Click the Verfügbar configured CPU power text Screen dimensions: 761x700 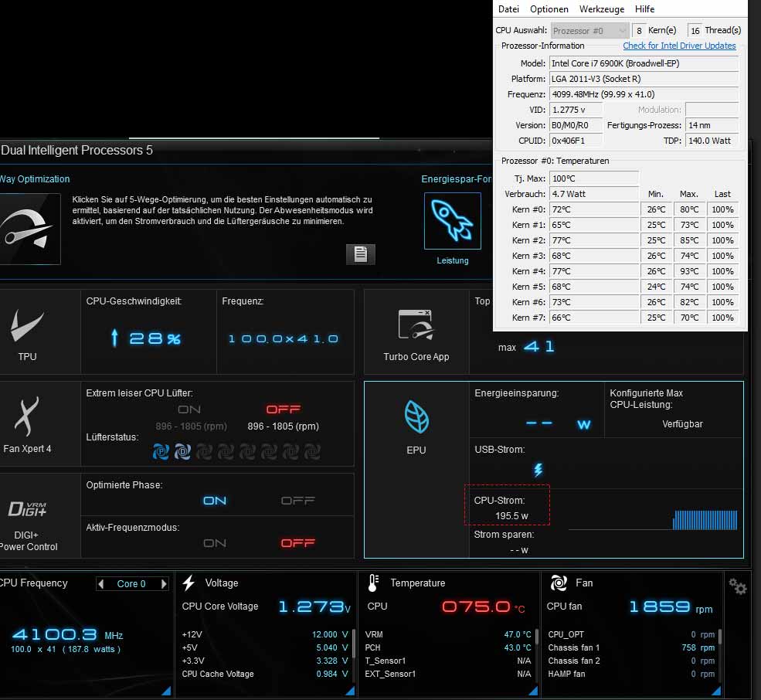click(x=682, y=424)
